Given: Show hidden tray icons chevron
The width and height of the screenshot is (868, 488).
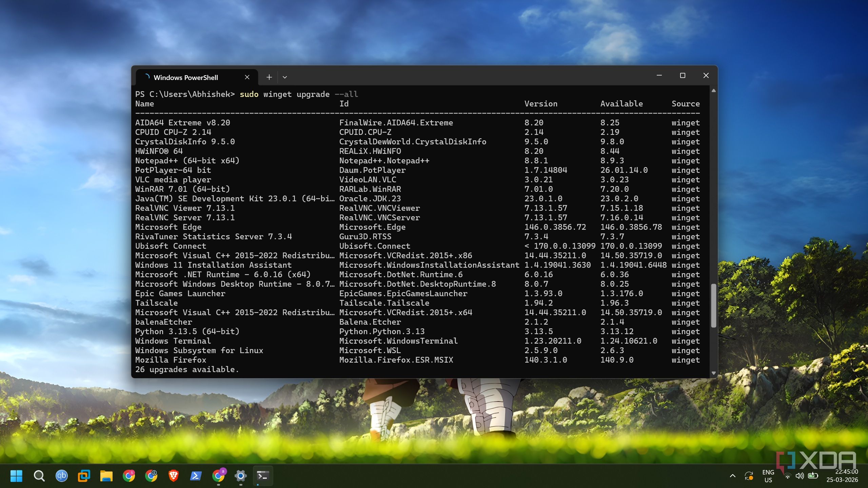Looking at the screenshot, I should coord(733,476).
